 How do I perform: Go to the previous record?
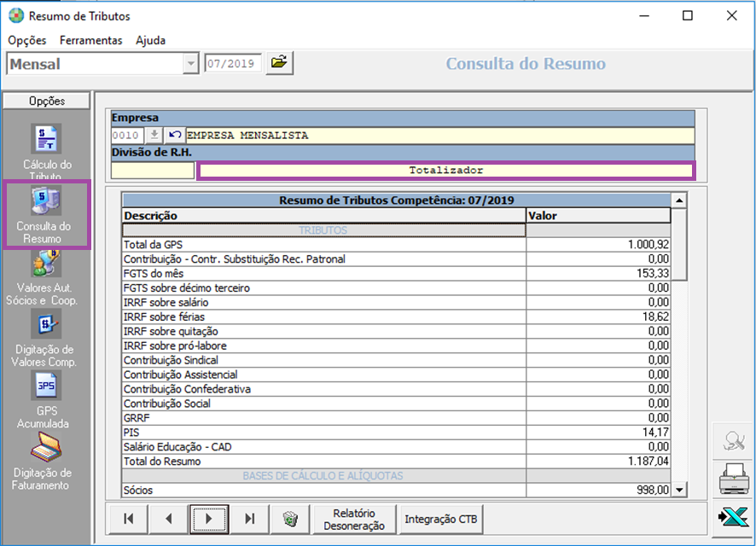click(x=169, y=519)
